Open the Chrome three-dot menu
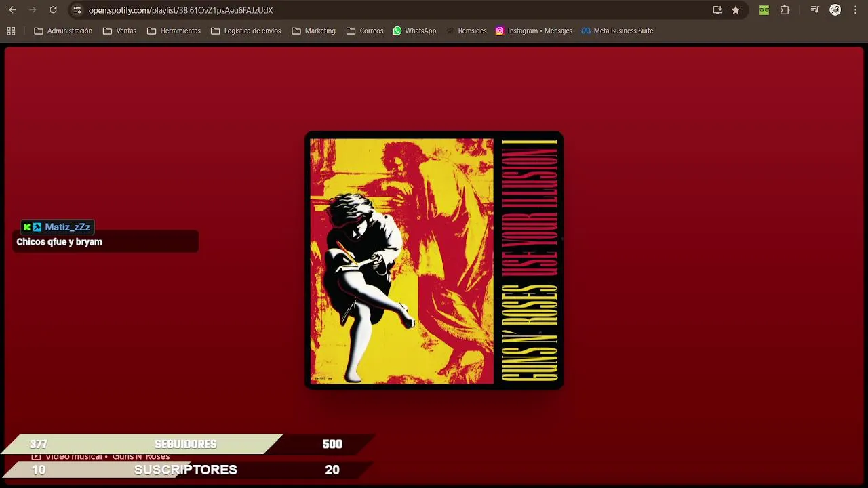This screenshot has width=868, height=488. [856, 10]
